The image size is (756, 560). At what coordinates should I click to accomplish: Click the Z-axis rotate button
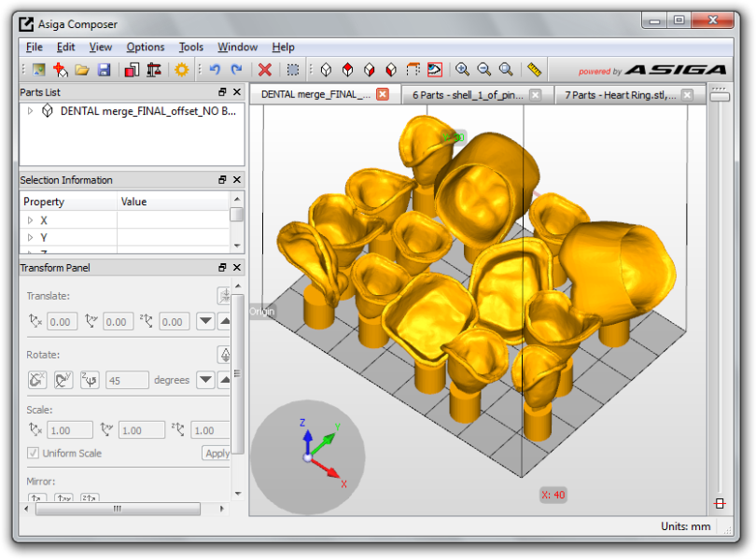coord(90,380)
